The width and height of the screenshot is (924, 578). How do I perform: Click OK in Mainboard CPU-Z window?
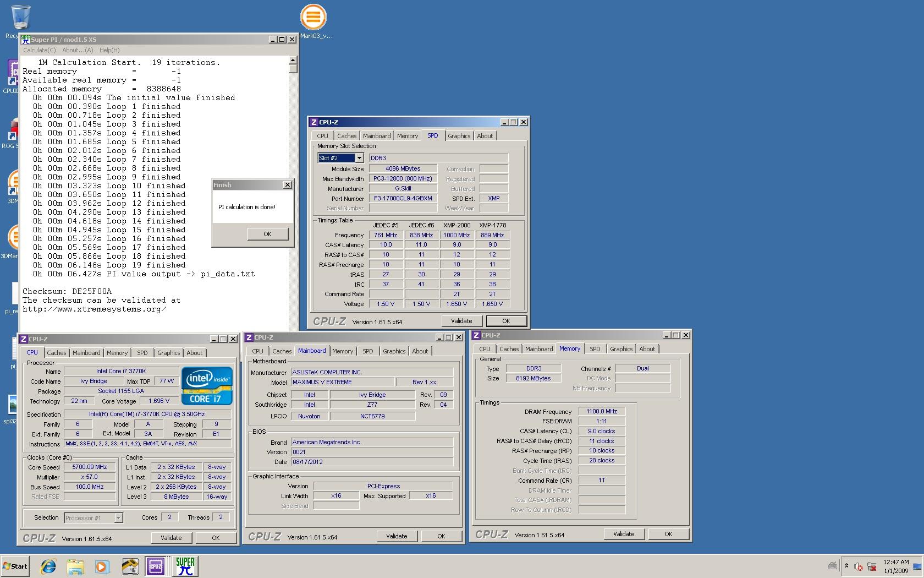[x=441, y=536]
